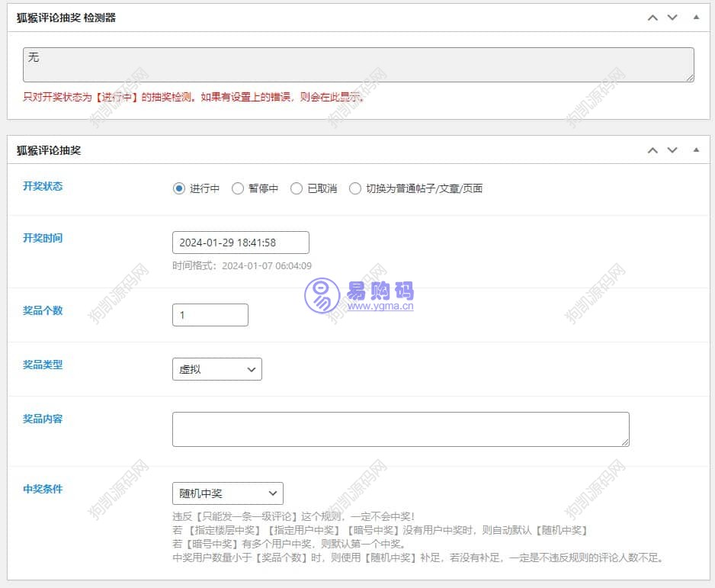
Task: Click inside the 奖品内容 text area
Action: coord(400,429)
